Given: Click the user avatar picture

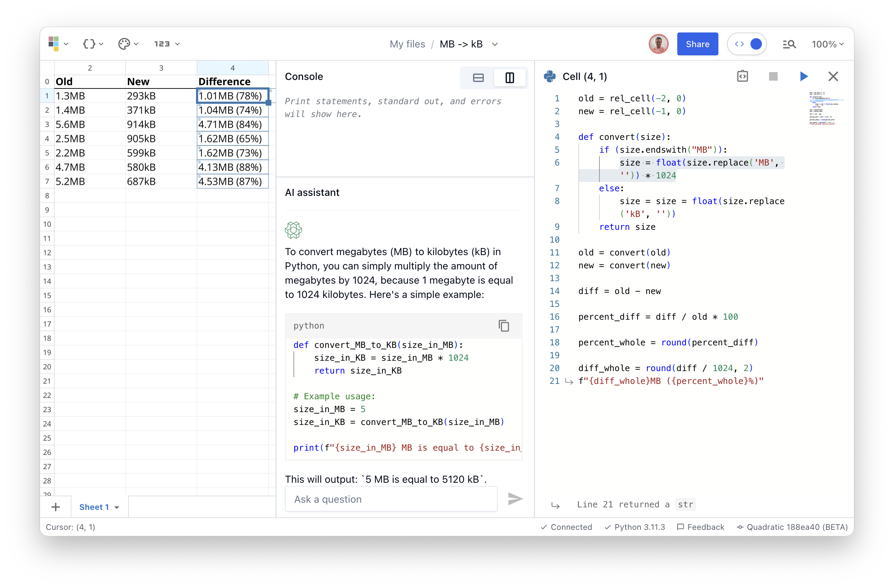Looking at the screenshot, I should (658, 44).
